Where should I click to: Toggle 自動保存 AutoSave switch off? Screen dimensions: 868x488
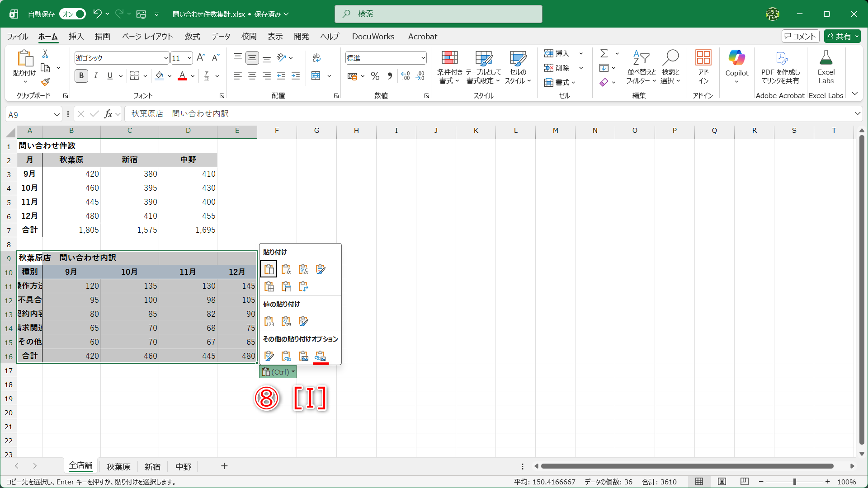[x=71, y=14]
